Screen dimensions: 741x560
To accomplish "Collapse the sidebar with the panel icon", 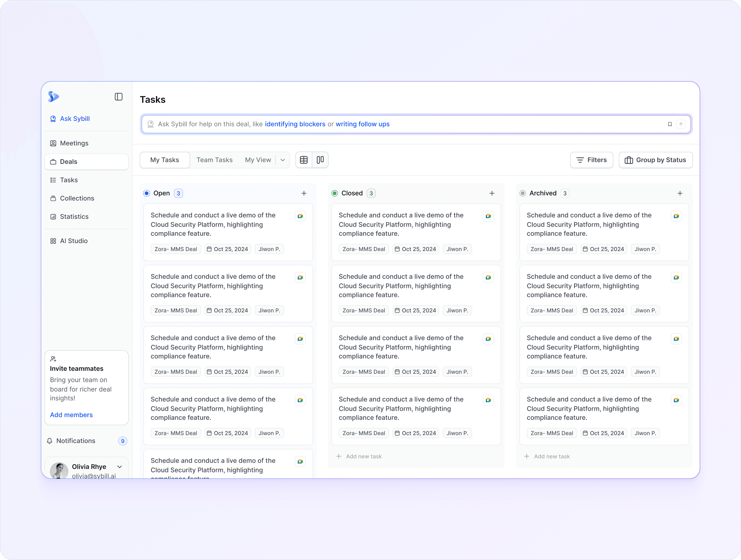I will [x=119, y=97].
